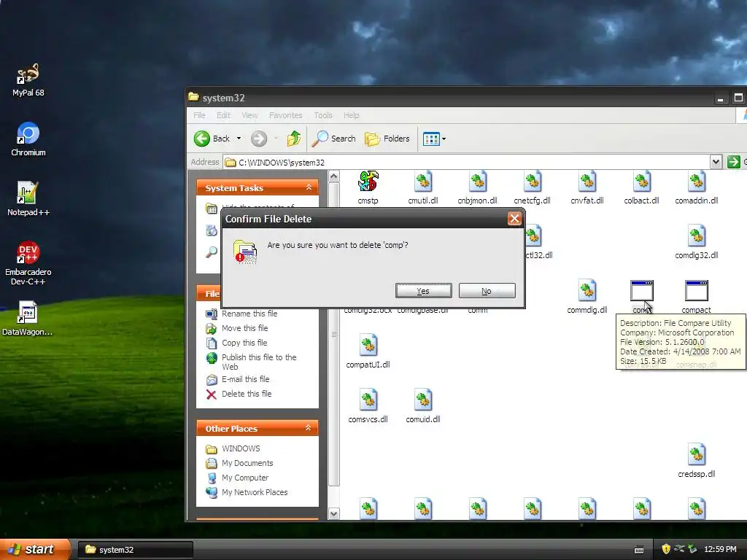The width and height of the screenshot is (747, 560).
Task: Click the on-screen keyboard tray icon
Action: tap(639, 550)
